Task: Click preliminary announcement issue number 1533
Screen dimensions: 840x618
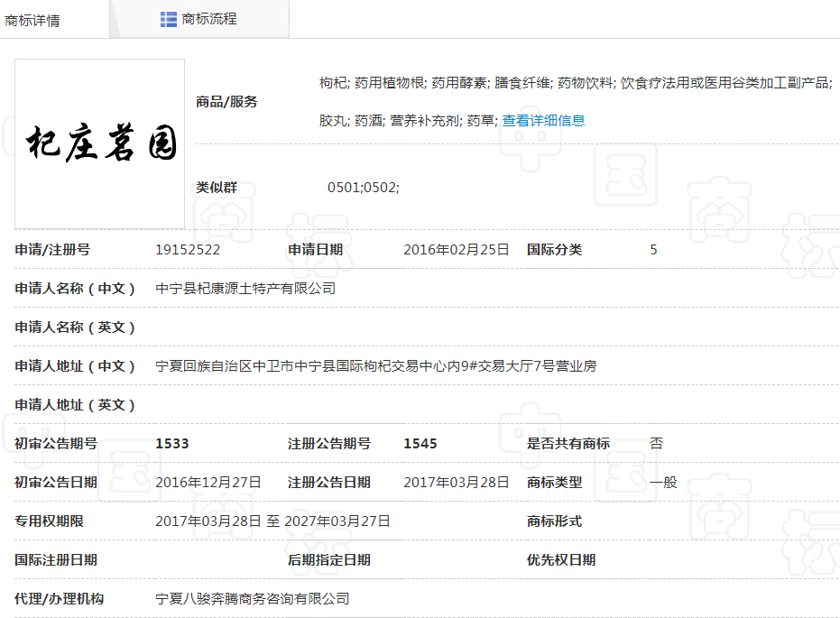Action: pyautogui.click(x=172, y=444)
